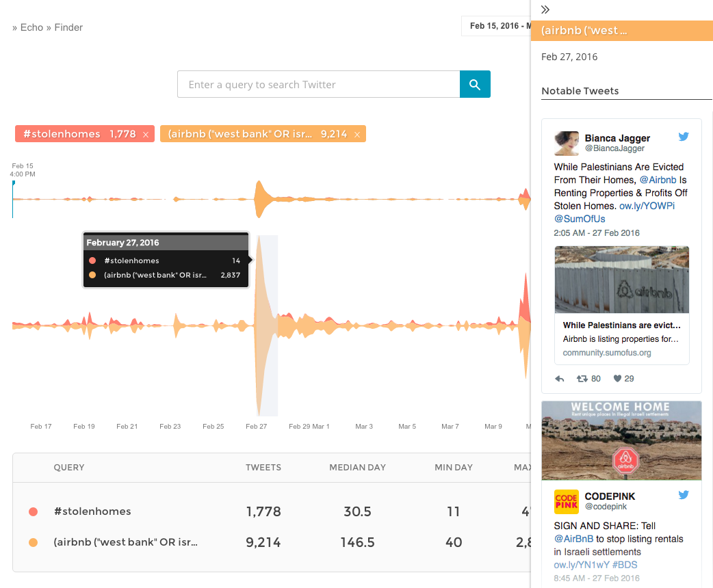Click the CODEPINK display name

(x=610, y=496)
